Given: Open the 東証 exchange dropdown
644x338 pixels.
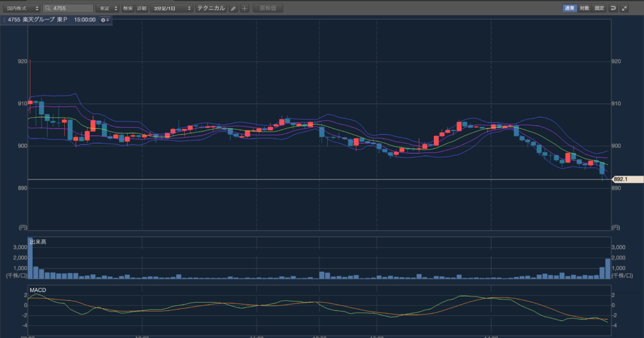Looking at the screenshot, I should tap(107, 8).
